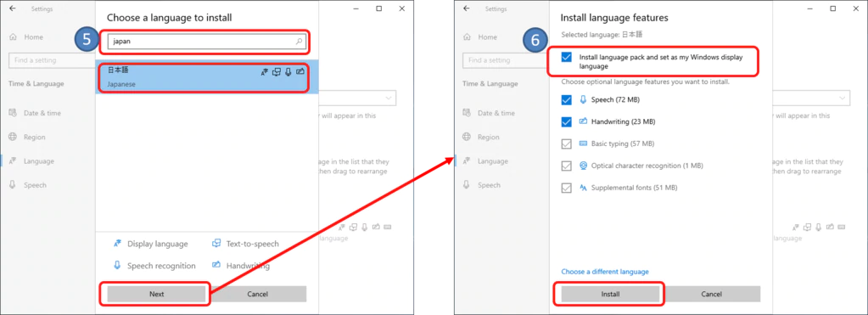Click Region globe icon in right window

[467, 138]
